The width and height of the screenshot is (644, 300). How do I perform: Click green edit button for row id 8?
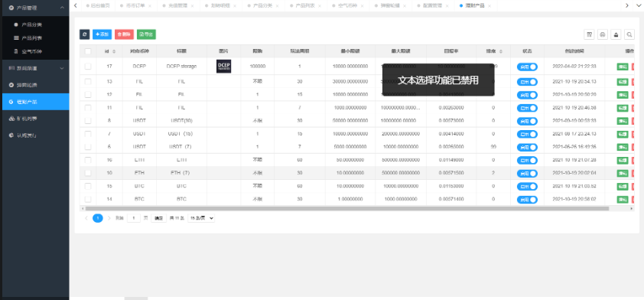click(x=623, y=121)
